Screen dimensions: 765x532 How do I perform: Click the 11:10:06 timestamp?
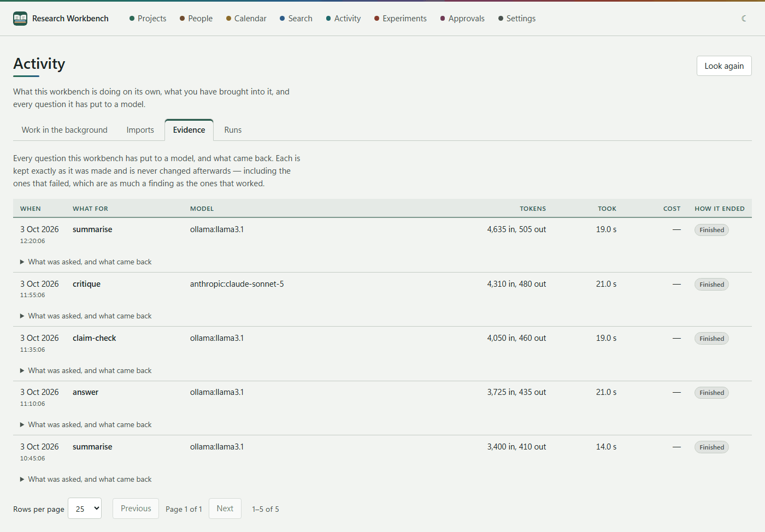tap(33, 404)
